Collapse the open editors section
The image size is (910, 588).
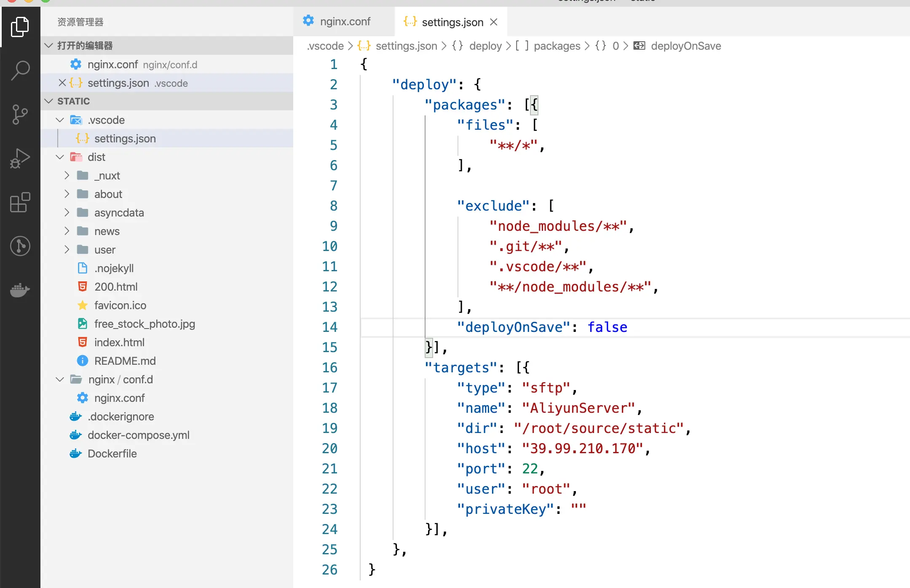[49, 45]
